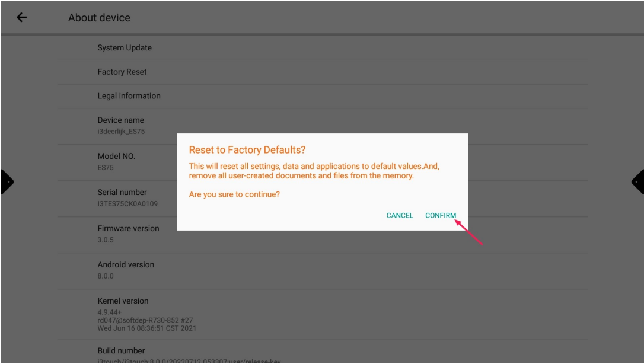Select the Model NO. entry
Screen dimensions: 644x364
tap(116, 161)
